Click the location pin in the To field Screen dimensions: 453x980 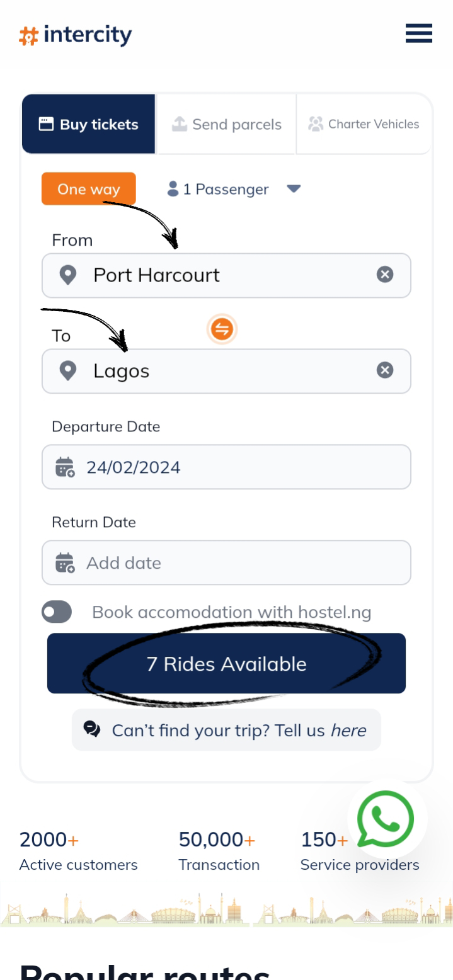pos(68,371)
